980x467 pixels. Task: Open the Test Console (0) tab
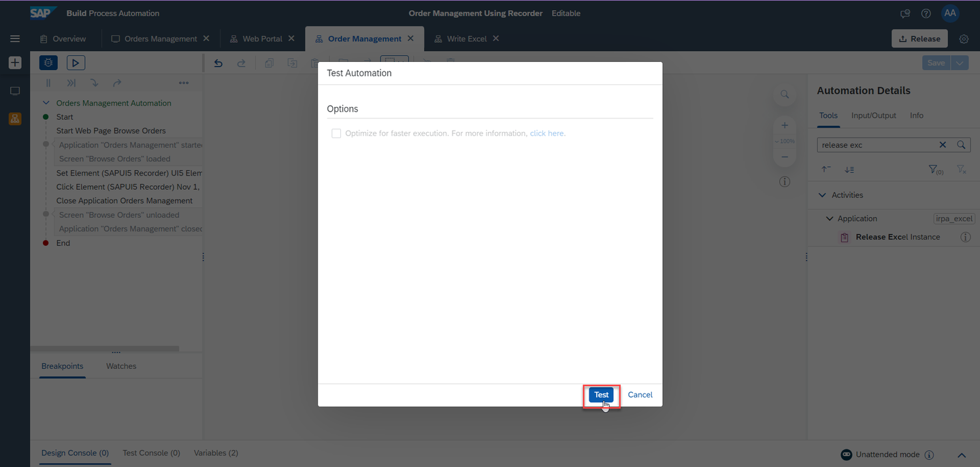point(151,453)
